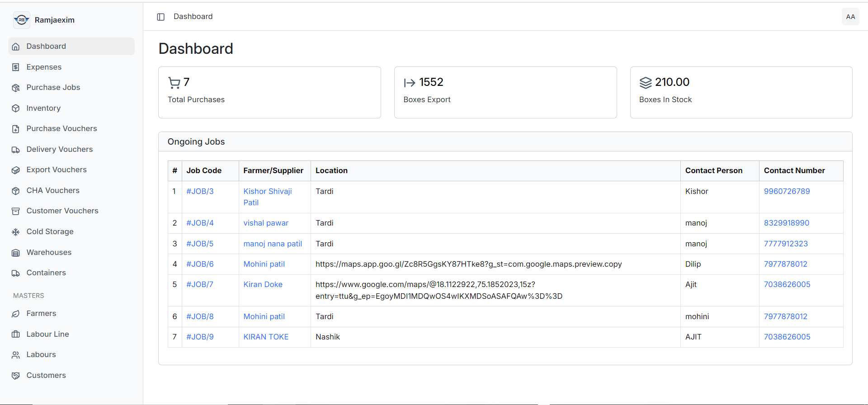This screenshot has height=405, width=868.
Task: Open Inventory in the sidebar
Action: [71, 108]
